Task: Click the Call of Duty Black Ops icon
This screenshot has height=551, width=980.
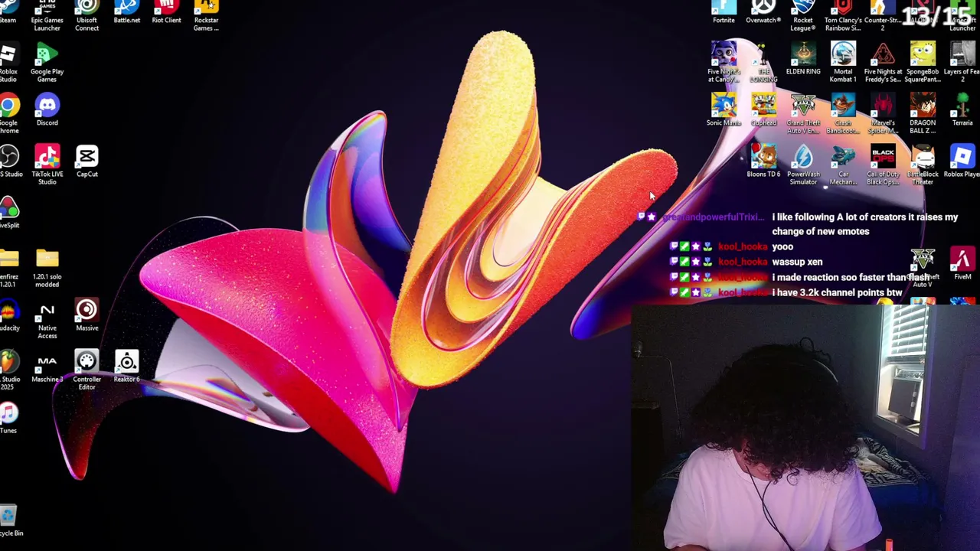Action: pos(883,166)
